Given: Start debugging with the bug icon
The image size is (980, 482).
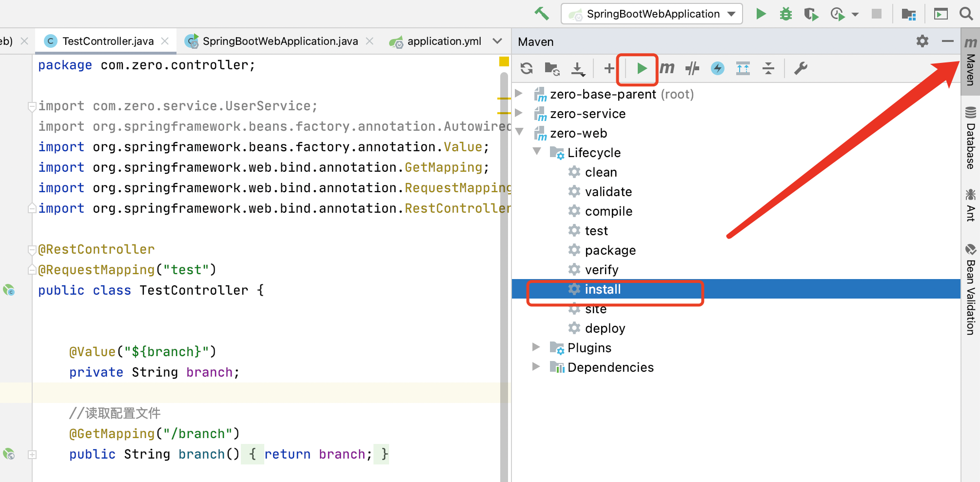Looking at the screenshot, I should [786, 14].
